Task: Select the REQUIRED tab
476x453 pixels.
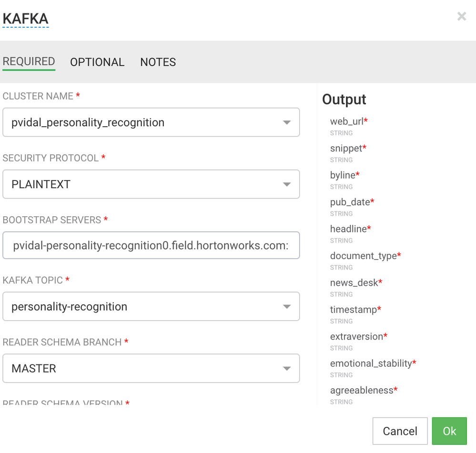Action: coord(29,62)
